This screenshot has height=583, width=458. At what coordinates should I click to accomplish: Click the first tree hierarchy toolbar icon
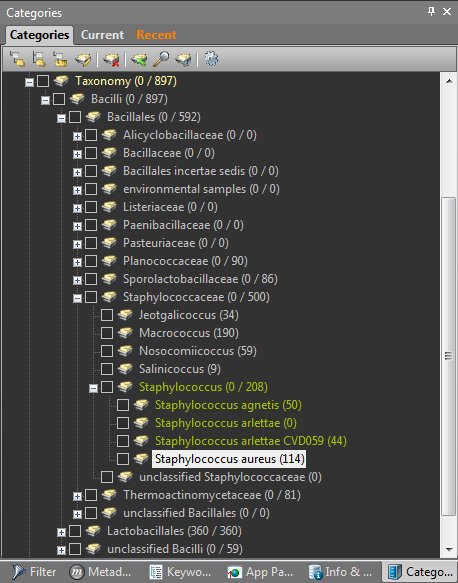pos(17,59)
